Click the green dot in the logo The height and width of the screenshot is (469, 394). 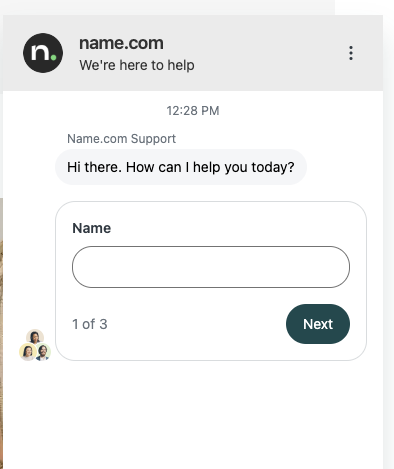point(53,58)
